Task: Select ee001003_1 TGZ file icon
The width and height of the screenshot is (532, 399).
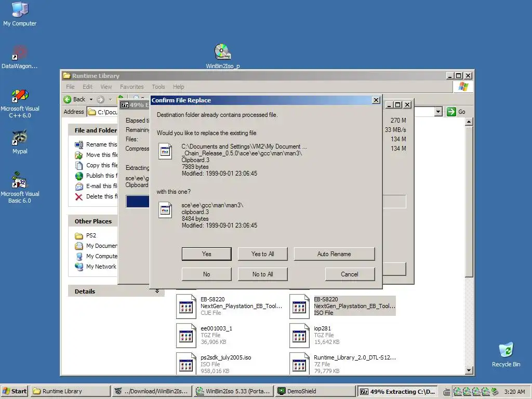Action: (x=186, y=336)
